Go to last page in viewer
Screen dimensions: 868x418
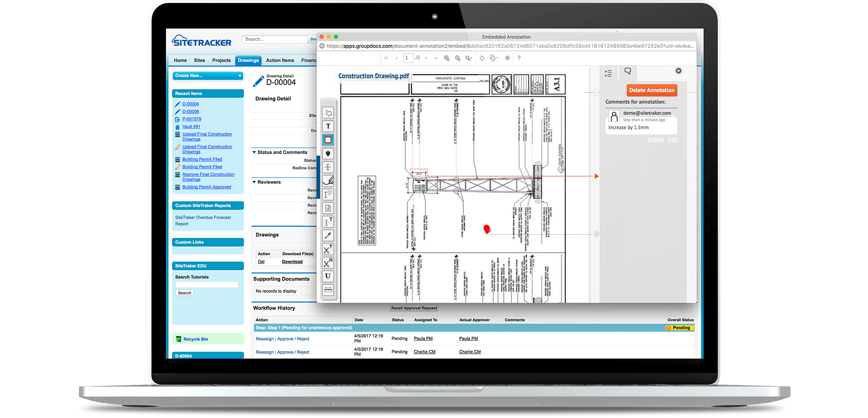tap(436, 58)
